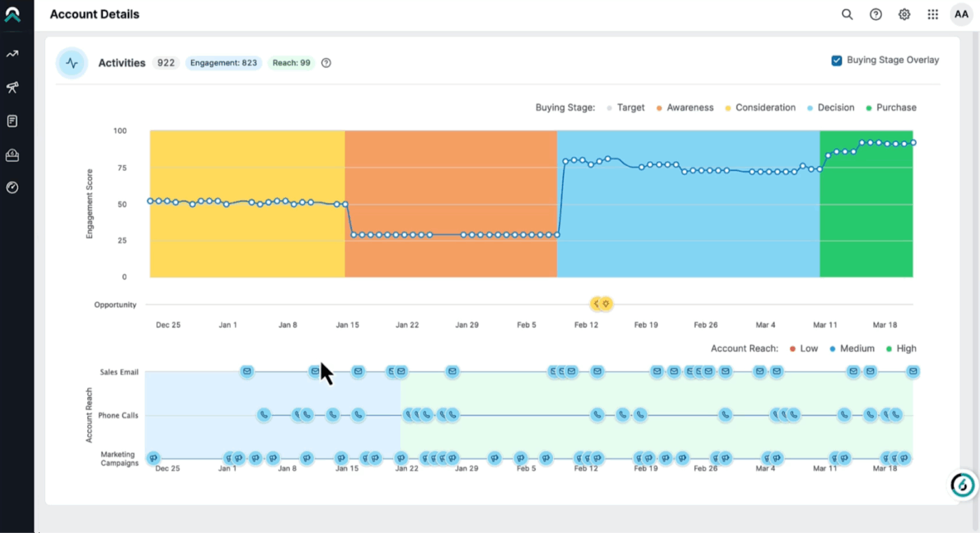Viewport: 980px width, 533px height.
Task: Open the settings gear menu
Action: 904,14
